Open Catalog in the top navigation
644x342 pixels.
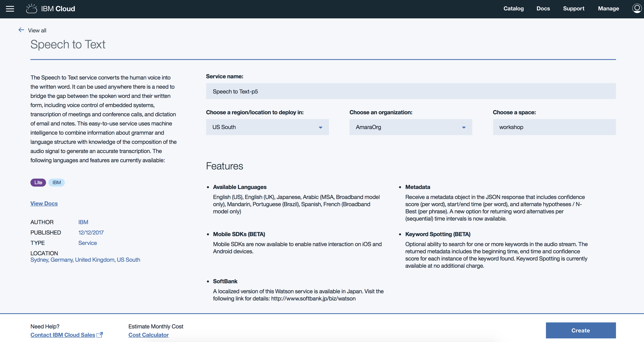click(513, 8)
